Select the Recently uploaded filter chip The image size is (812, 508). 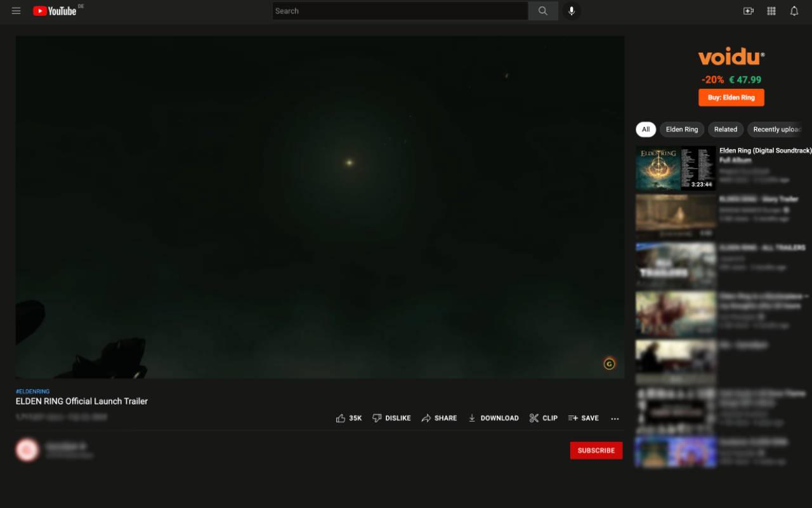tap(776, 130)
